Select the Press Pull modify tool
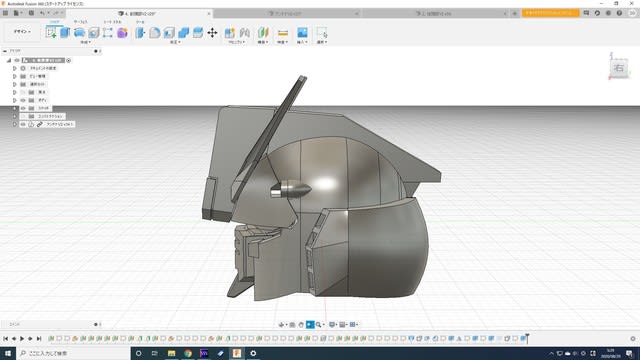The height and width of the screenshot is (360, 640). [x=140, y=33]
